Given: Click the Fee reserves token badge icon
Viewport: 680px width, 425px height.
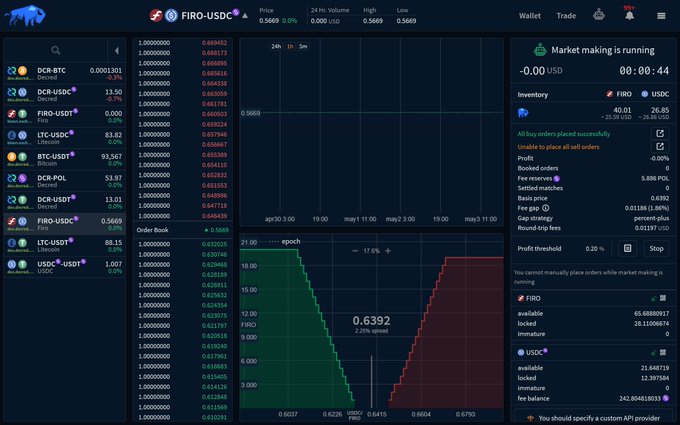Looking at the screenshot, I should coord(556,179).
